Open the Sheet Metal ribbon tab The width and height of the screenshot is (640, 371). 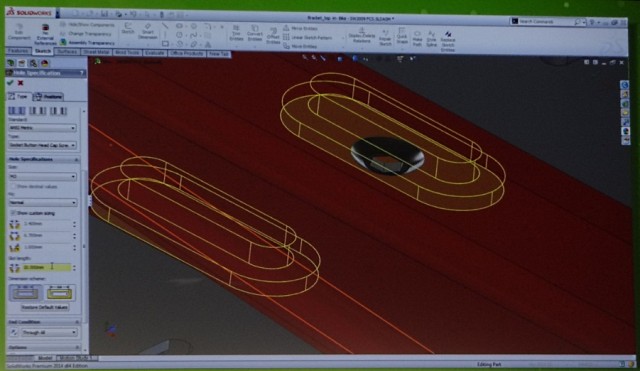tap(96, 52)
